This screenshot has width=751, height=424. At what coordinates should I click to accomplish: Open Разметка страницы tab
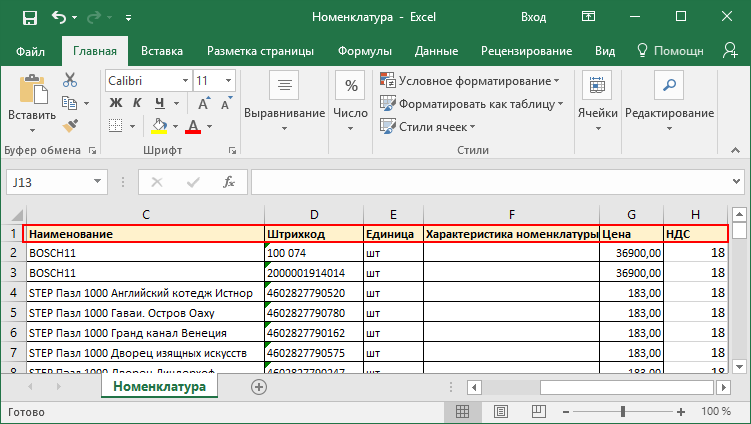tap(260, 51)
